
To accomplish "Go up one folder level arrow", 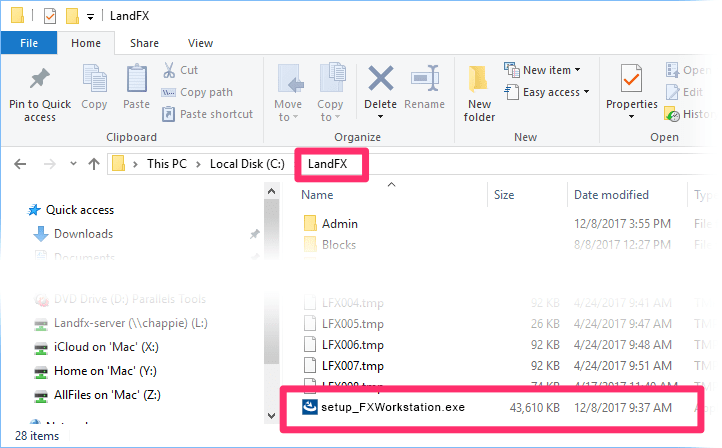I will (x=94, y=164).
